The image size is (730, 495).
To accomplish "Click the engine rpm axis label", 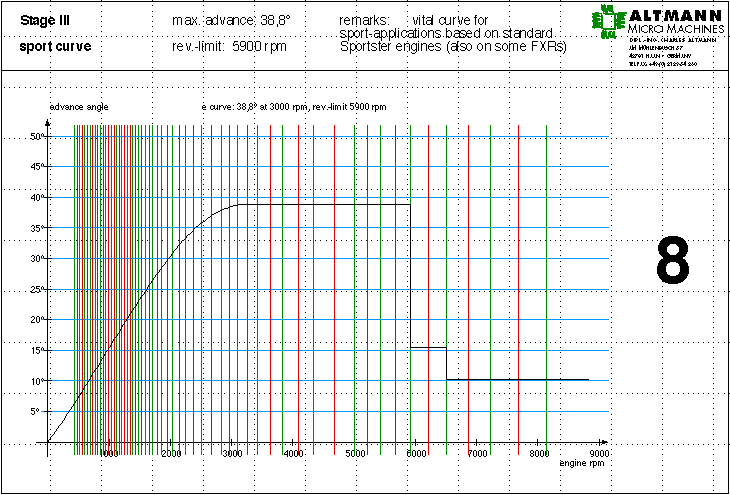I will pyautogui.click(x=584, y=465).
